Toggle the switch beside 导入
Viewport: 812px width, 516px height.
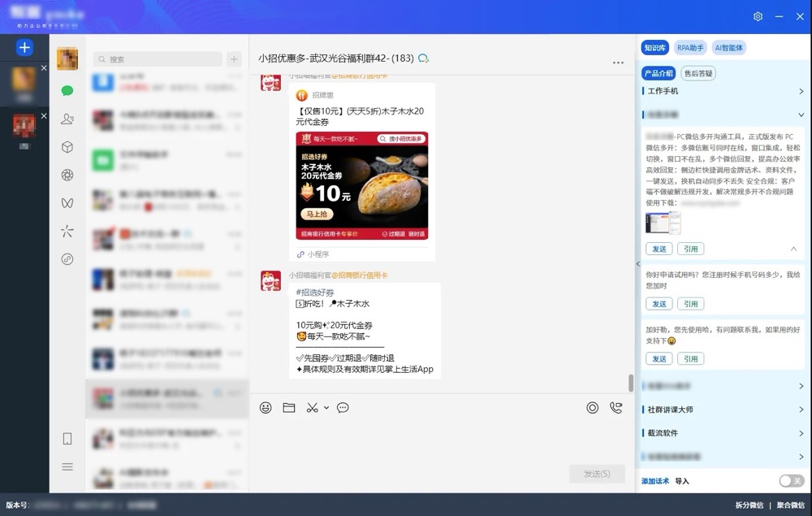(x=792, y=481)
